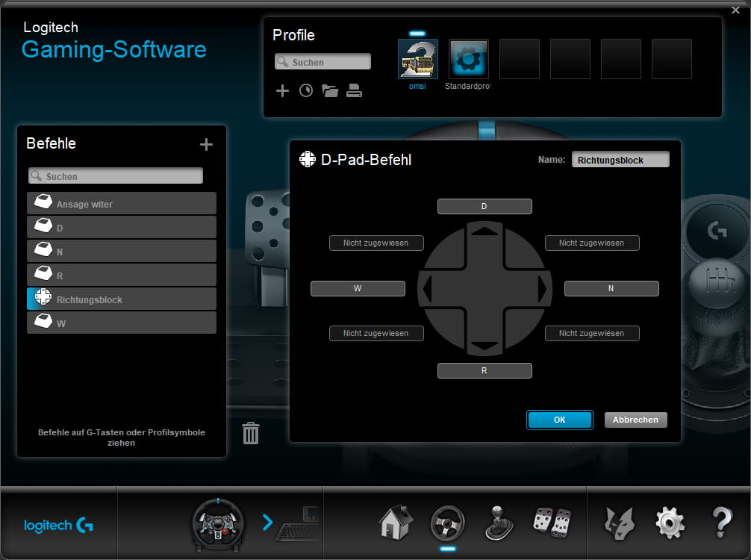Open the pedals settings icon

(552, 523)
